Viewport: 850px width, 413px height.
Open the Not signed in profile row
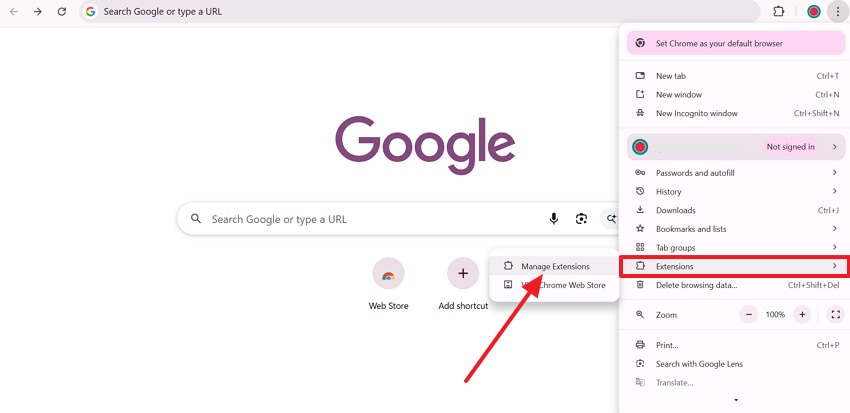click(x=736, y=147)
